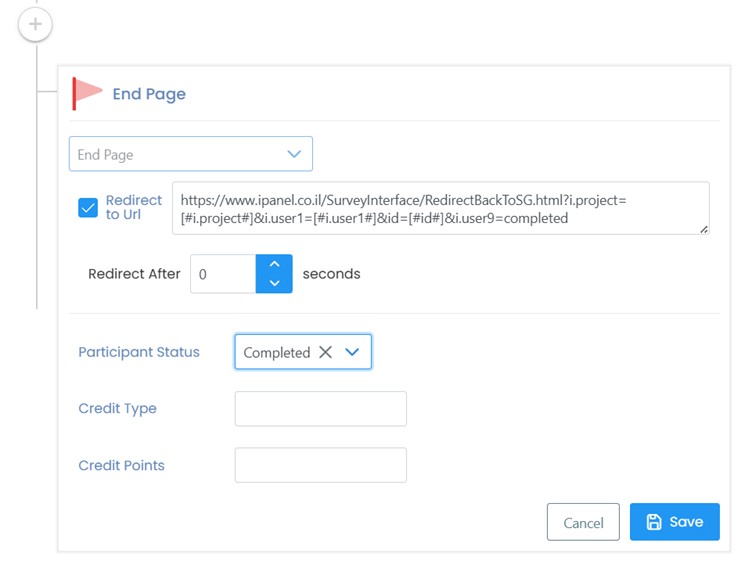Select the Completed value in status box
The height and width of the screenshot is (568, 752).
(277, 353)
